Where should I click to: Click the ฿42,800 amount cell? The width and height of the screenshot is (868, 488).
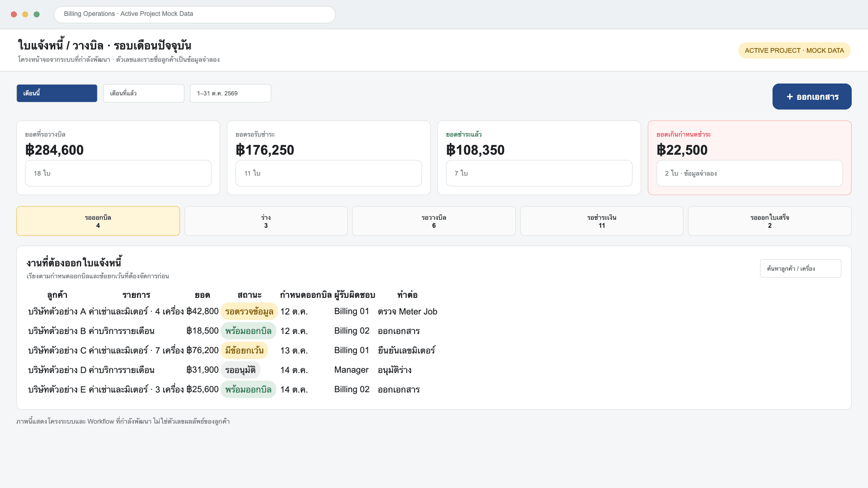(x=203, y=311)
